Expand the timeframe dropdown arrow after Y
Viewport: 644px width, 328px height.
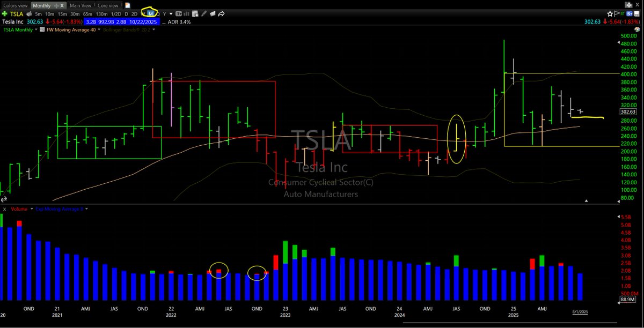tap(171, 13)
